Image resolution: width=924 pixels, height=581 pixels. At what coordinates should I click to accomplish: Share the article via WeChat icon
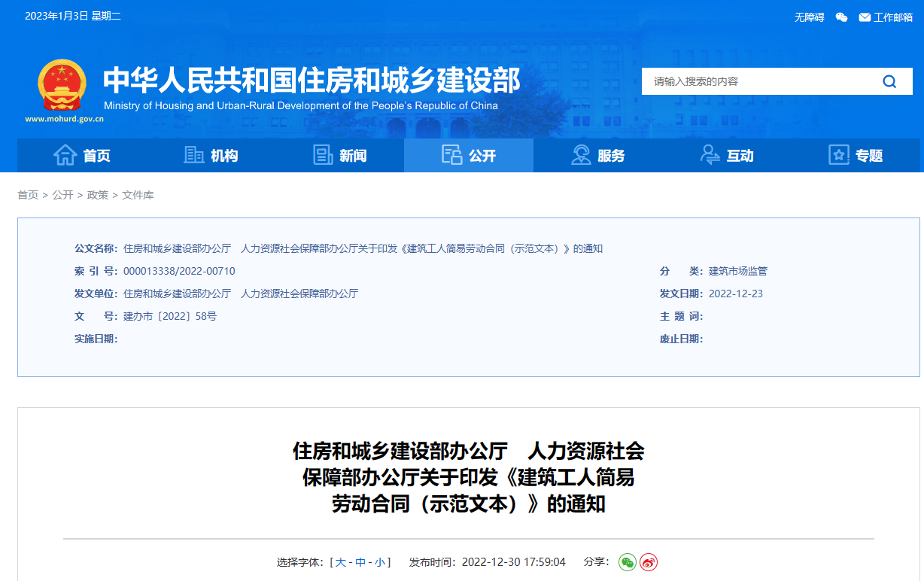tap(627, 562)
